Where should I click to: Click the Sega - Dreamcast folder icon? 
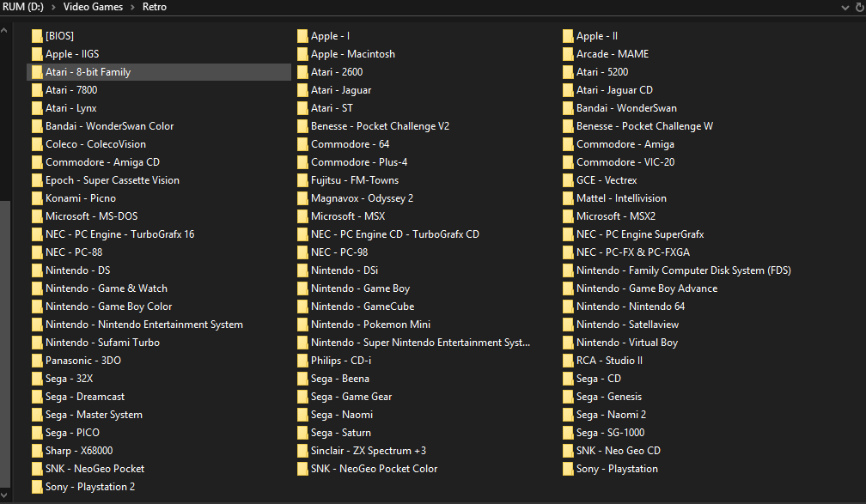(x=38, y=397)
